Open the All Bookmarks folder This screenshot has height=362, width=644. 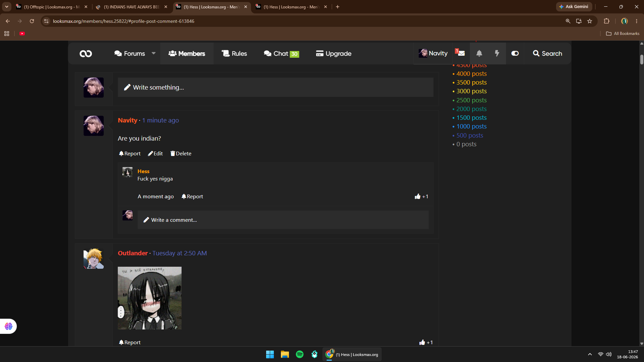(x=623, y=34)
